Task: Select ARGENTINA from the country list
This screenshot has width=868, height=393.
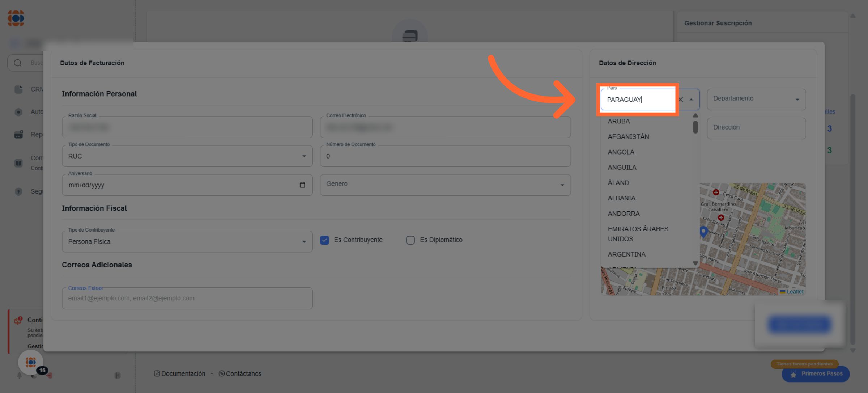Action: tap(626, 254)
